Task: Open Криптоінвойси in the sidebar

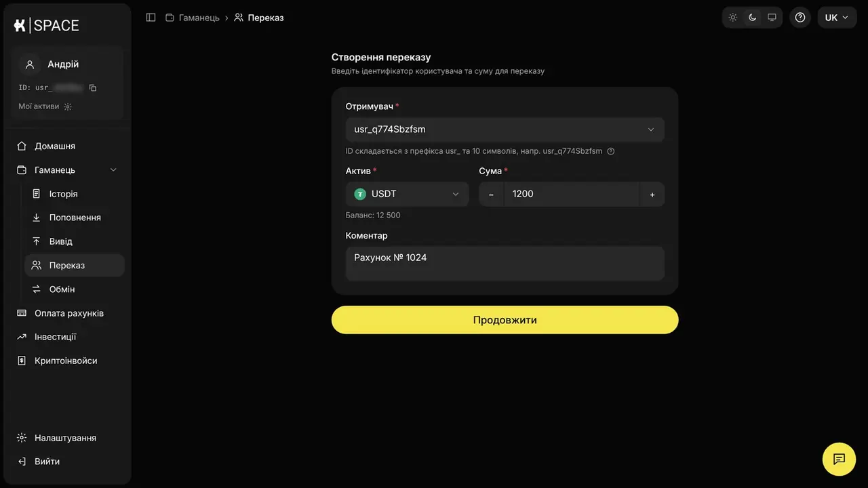Action: pyautogui.click(x=68, y=361)
